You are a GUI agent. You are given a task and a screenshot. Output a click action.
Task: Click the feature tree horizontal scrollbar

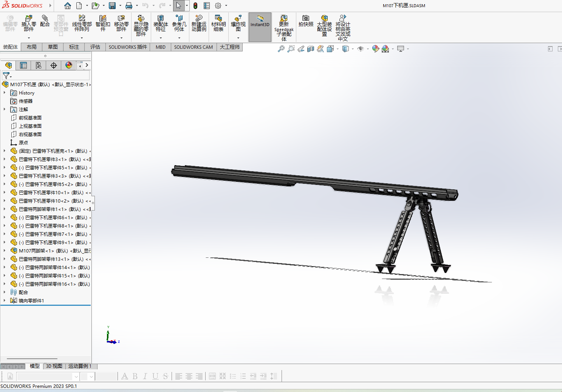[32, 359]
